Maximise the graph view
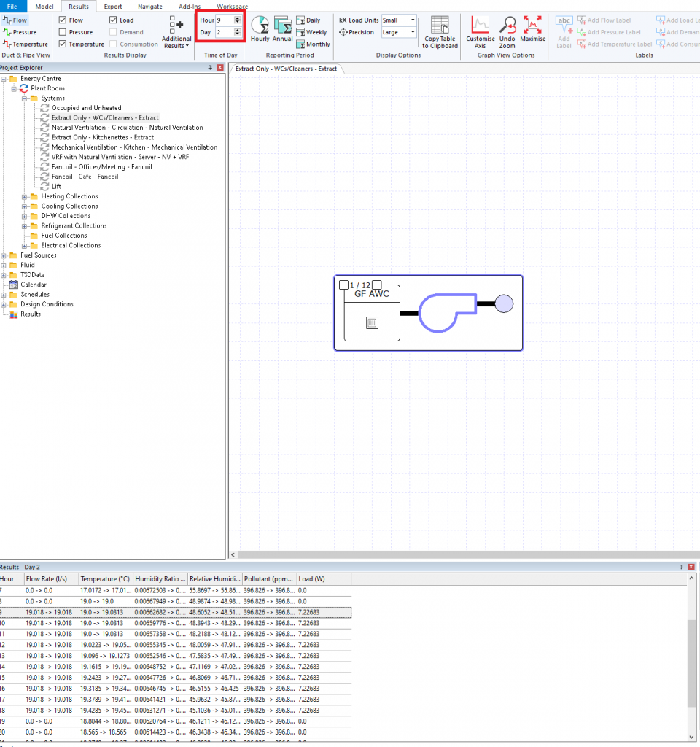 click(532, 32)
